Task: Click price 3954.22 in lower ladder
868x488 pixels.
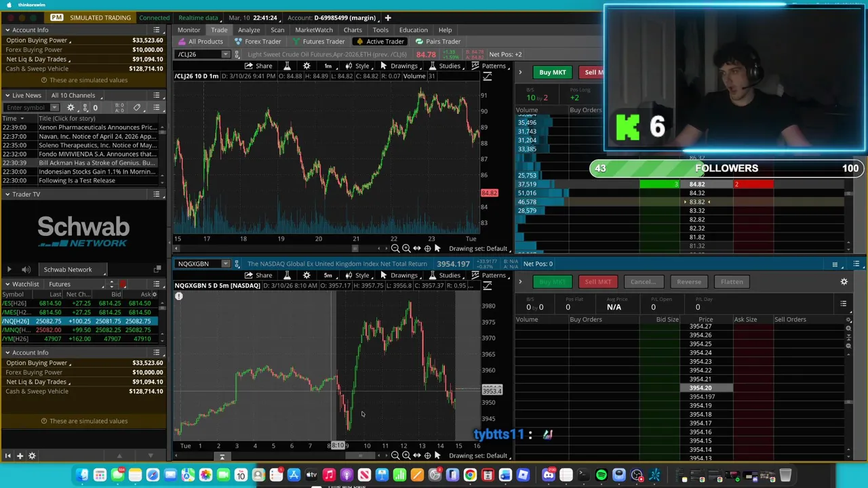Action: [701, 370]
